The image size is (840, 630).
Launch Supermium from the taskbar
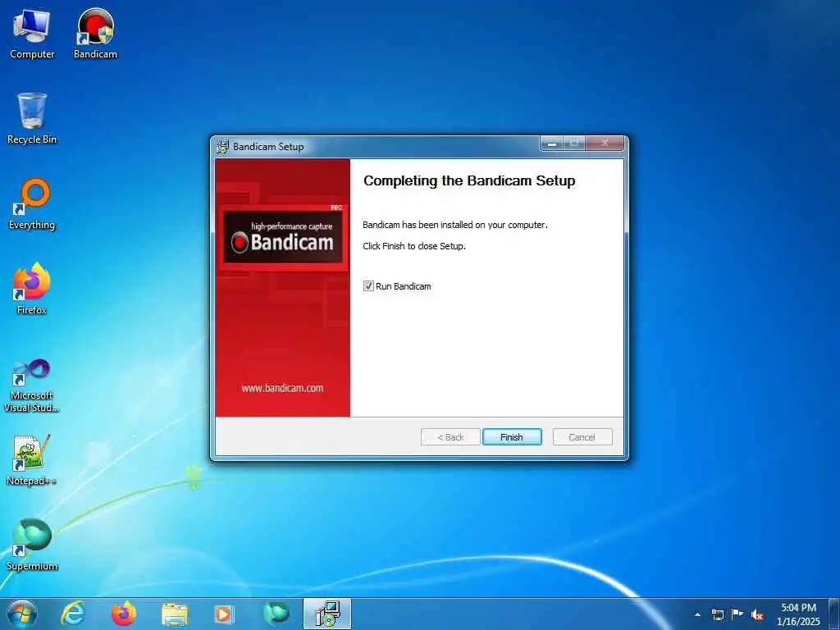276,614
